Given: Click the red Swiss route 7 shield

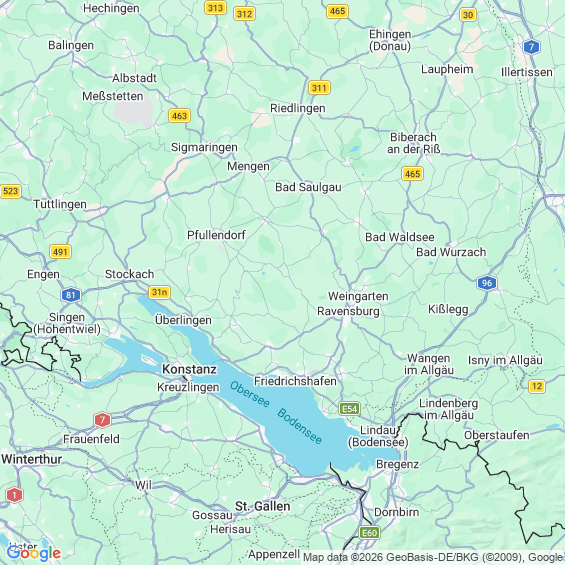Looking at the screenshot, I should click(x=102, y=419).
